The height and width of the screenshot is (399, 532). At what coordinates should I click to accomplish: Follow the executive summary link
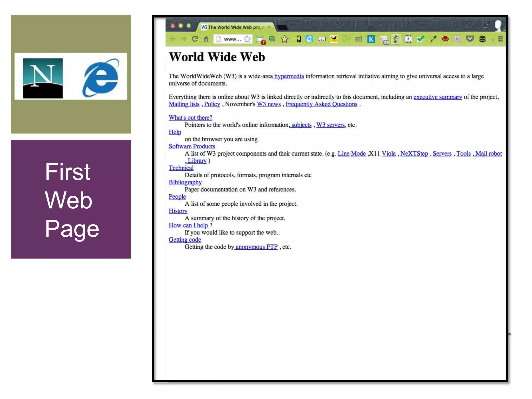pyautogui.click(x=437, y=97)
